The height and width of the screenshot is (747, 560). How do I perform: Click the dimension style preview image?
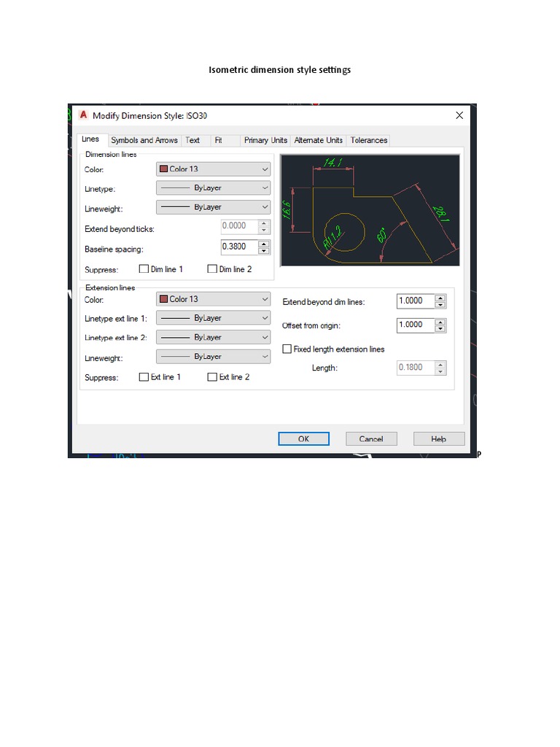click(370, 210)
